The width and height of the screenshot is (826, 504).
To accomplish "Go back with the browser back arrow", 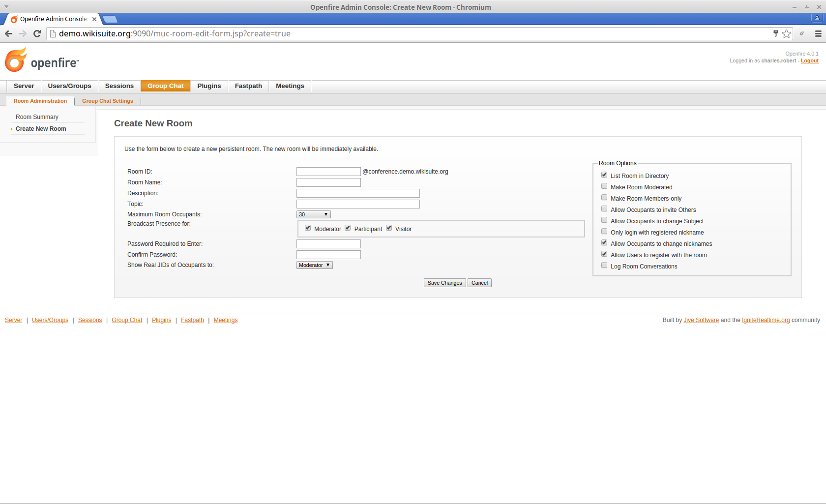I will pyautogui.click(x=8, y=33).
